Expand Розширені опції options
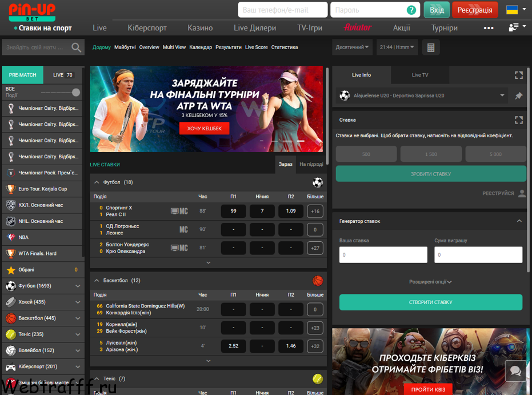 pyautogui.click(x=430, y=282)
